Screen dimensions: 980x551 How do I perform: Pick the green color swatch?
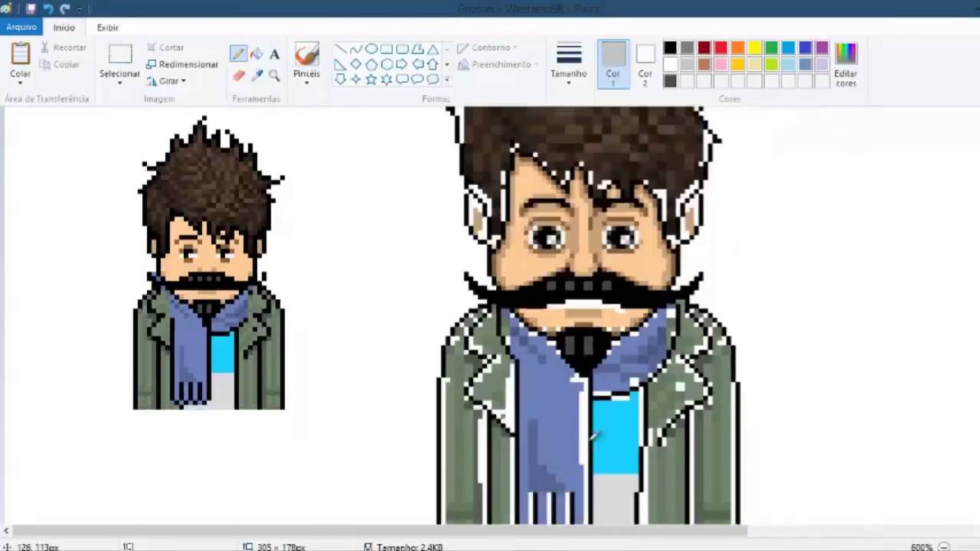pos(771,47)
